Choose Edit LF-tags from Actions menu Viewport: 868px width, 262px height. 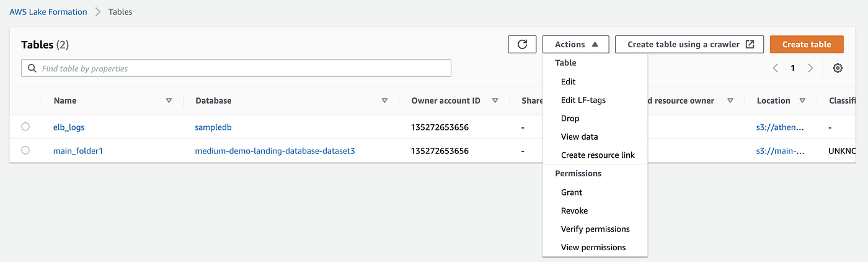(x=583, y=100)
